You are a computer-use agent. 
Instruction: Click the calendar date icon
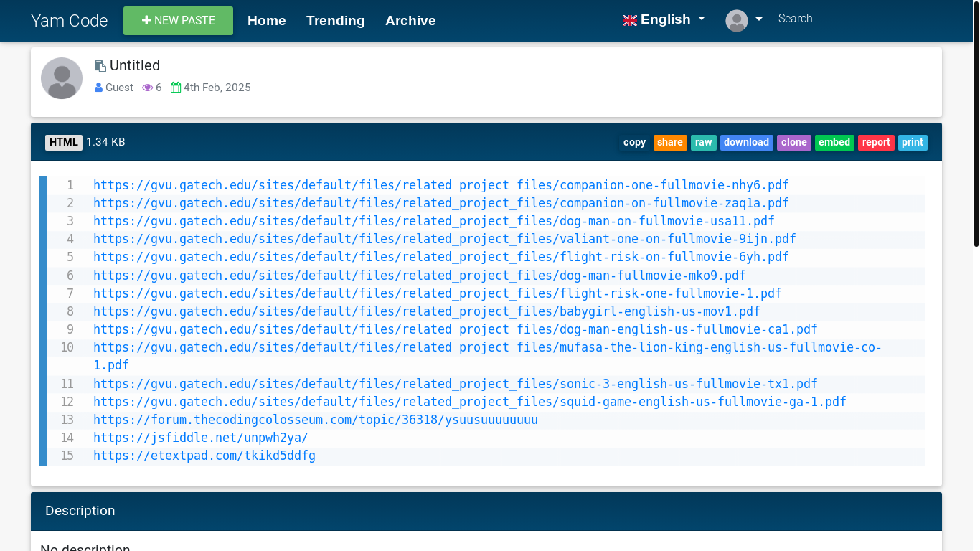pyautogui.click(x=176, y=88)
